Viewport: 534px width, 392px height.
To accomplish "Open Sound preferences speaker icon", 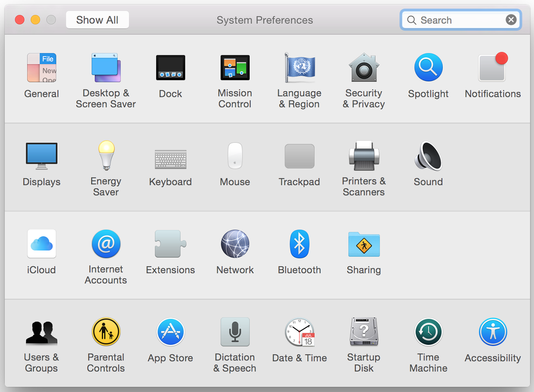I will [x=429, y=156].
